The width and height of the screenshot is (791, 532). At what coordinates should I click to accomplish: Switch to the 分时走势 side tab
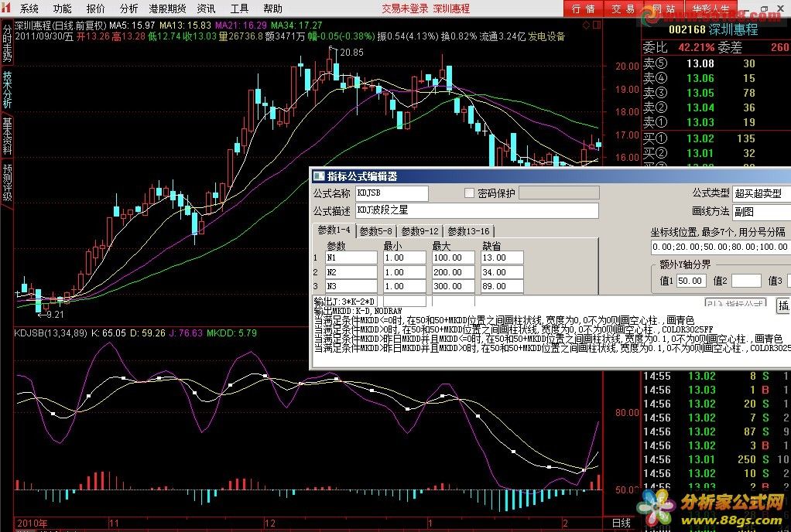tap(7, 44)
